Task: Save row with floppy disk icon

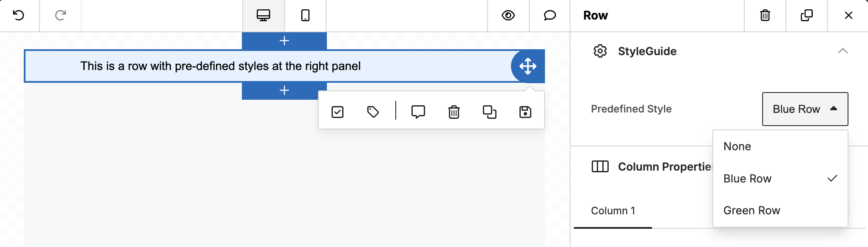Action: click(x=525, y=112)
